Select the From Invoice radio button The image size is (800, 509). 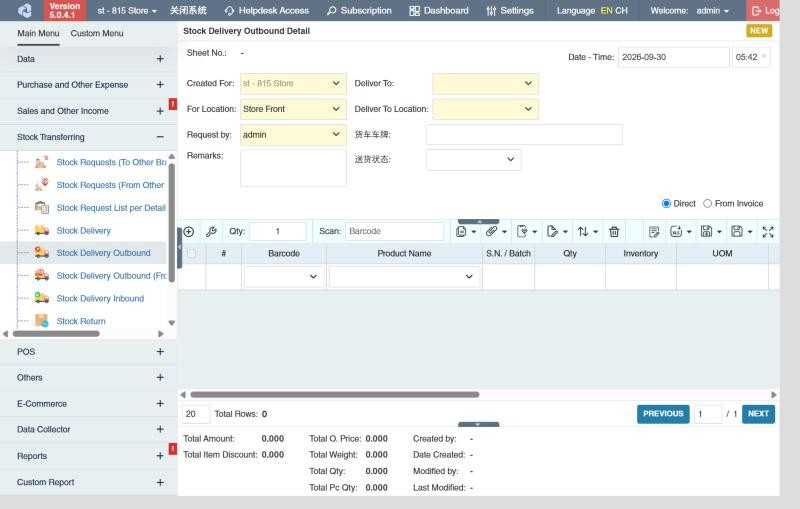coord(707,203)
